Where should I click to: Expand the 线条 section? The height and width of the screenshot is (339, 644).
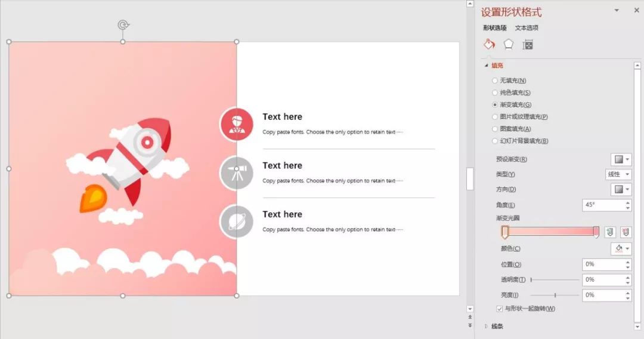point(487,326)
